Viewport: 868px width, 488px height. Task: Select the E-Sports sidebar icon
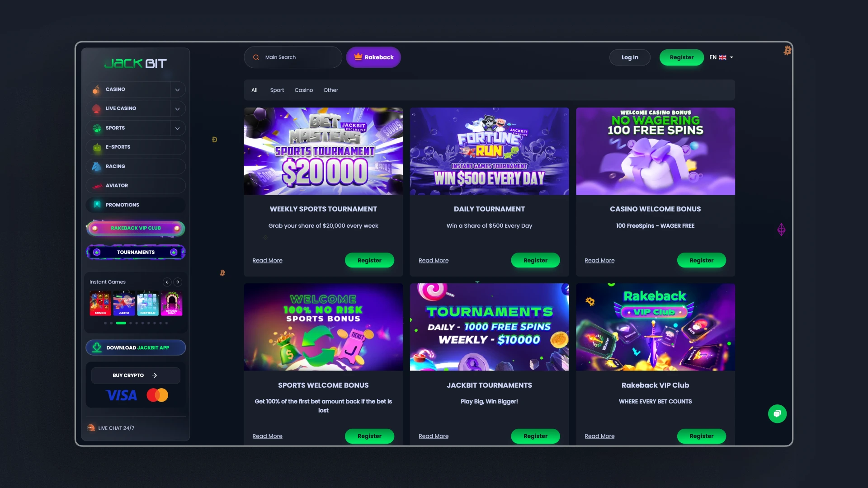pos(97,147)
